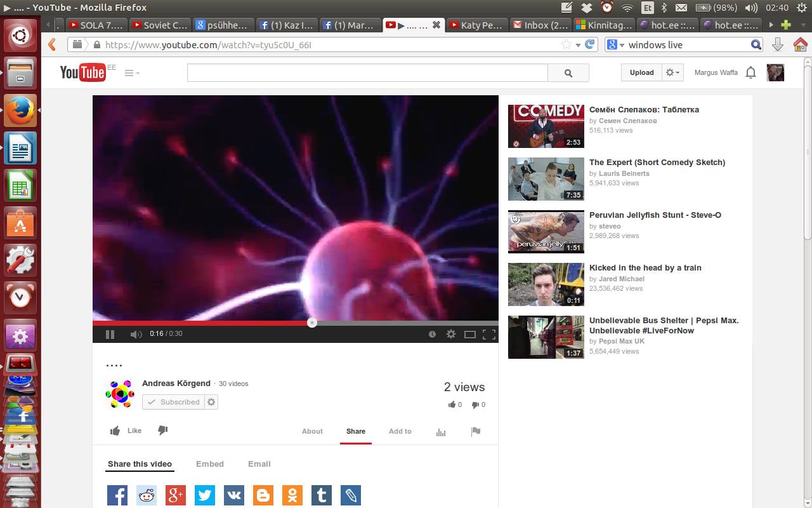Open the Семён Слепаков: Таблетка video

[644, 110]
